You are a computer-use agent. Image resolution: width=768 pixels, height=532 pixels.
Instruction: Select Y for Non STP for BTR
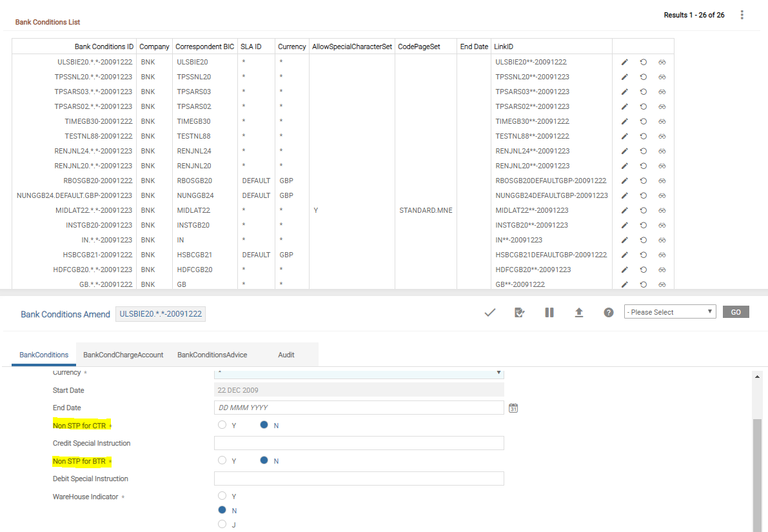222,460
